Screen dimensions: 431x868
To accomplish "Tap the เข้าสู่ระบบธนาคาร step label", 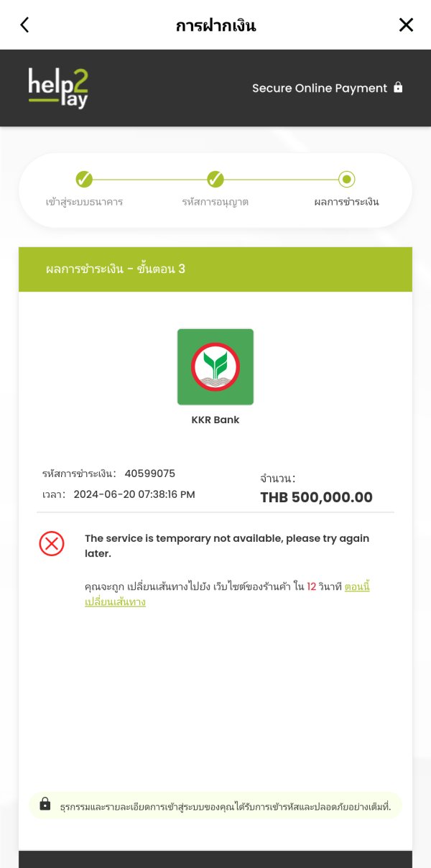I will coord(84,202).
